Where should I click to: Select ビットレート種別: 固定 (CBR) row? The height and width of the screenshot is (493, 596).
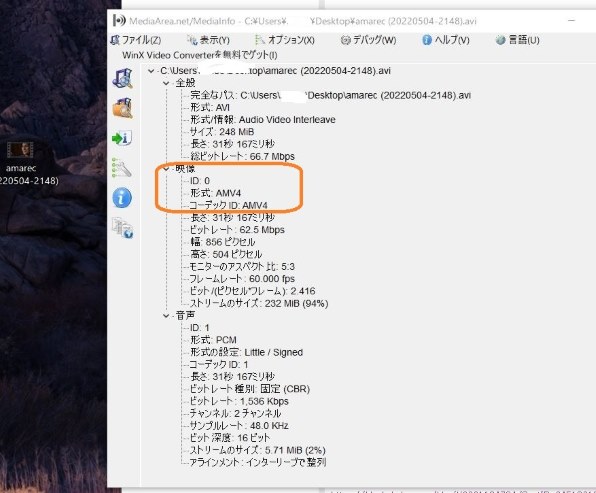[x=250, y=389]
